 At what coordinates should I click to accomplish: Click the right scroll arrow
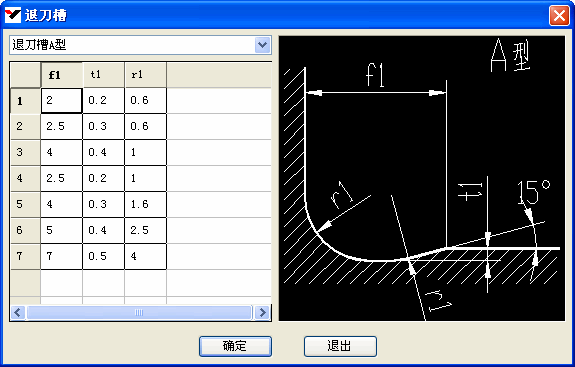(x=263, y=312)
